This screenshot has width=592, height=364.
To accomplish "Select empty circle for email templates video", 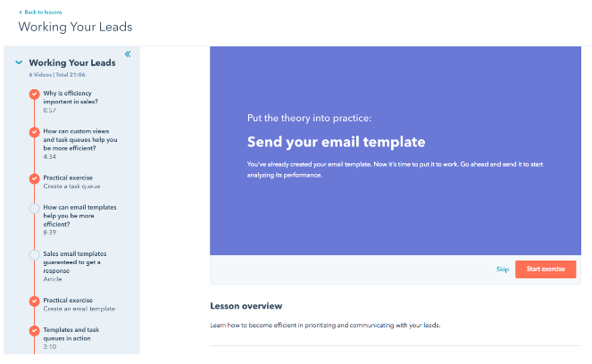I will pyautogui.click(x=34, y=208).
